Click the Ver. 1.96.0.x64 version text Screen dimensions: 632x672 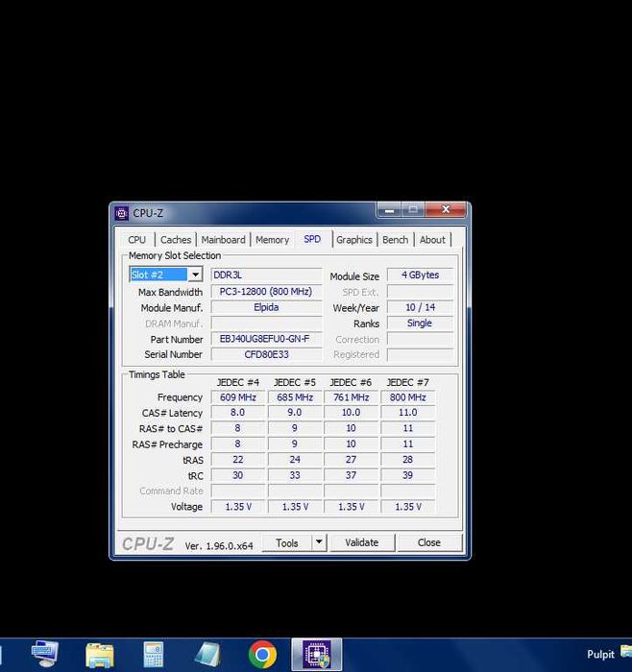point(219,545)
